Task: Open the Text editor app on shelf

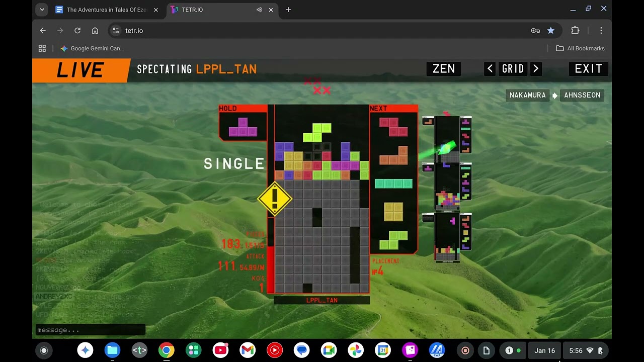Action: pyautogui.click(x=139, y=350)
